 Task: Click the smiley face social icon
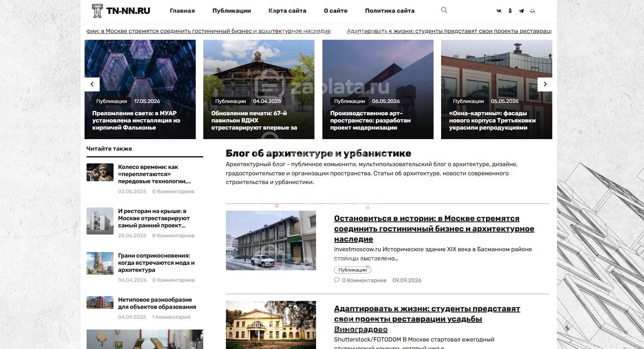pyautogui.click(x=532, y=11)
